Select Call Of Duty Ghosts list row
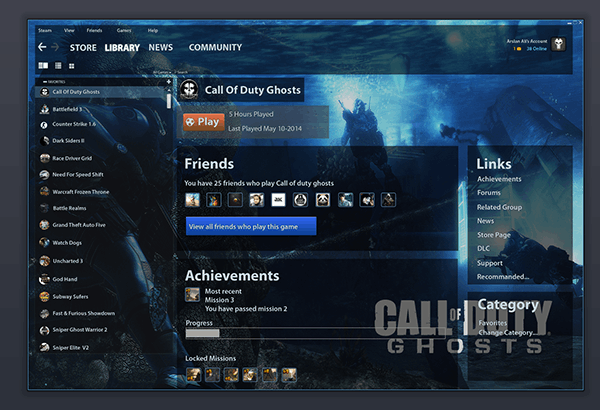 [100, 92]
